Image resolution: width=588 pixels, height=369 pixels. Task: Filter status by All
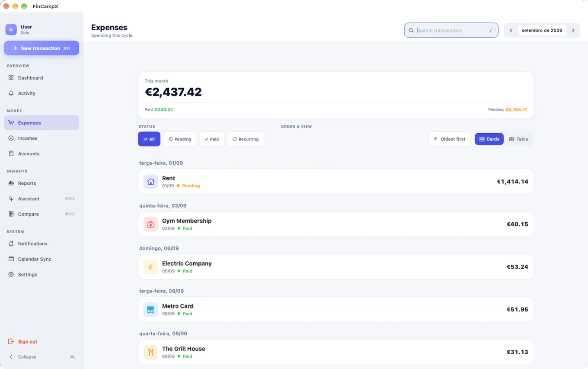(x=149, y=139)
